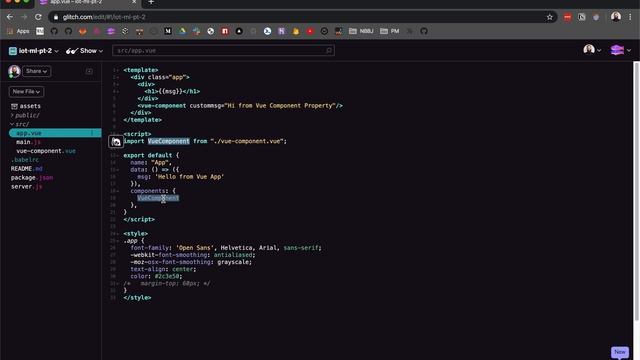The image size is (640, 360).
Task: Collapse the sidebar with the panel icon
Action: pyautogui.click(x=89, y=71)
